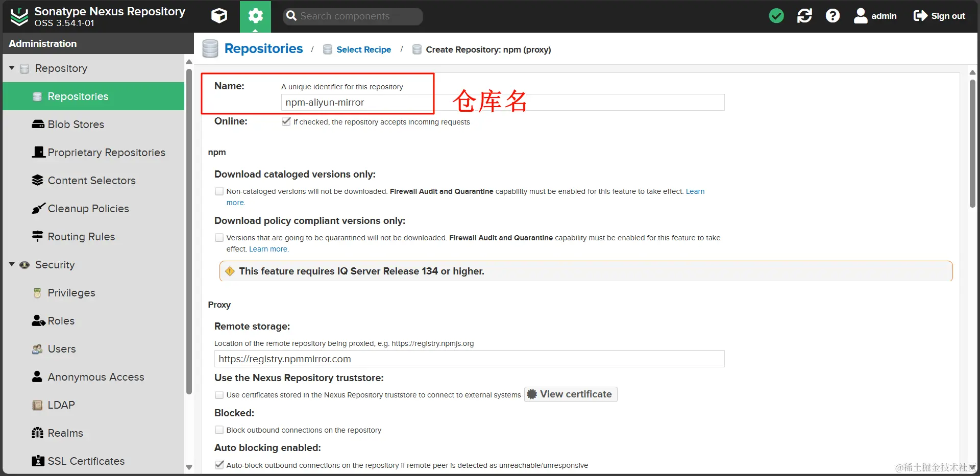
Task: Click the sidebar vertical scrollbar thumb
Action: [x=189, y=231]
